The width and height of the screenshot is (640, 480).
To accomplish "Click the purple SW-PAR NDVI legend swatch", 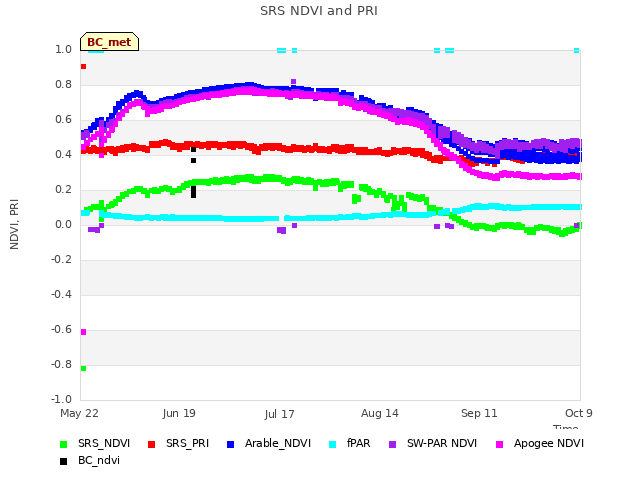I will click(393, 444).
